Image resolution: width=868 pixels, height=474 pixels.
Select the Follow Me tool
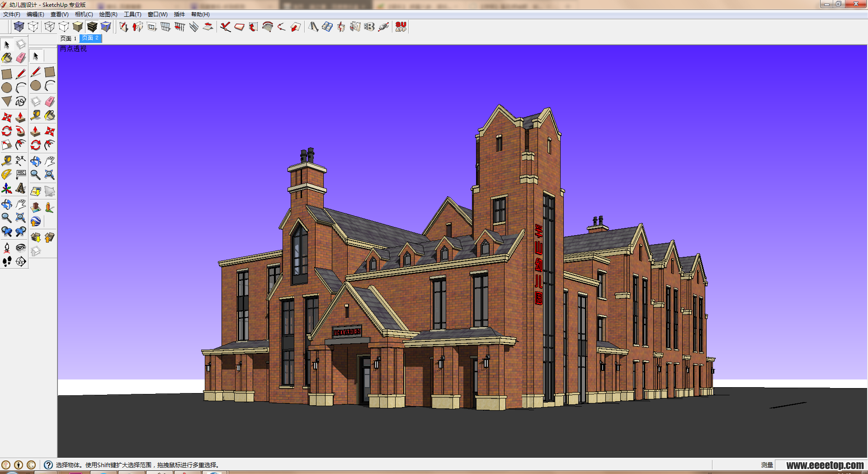[x=21, y=131]
